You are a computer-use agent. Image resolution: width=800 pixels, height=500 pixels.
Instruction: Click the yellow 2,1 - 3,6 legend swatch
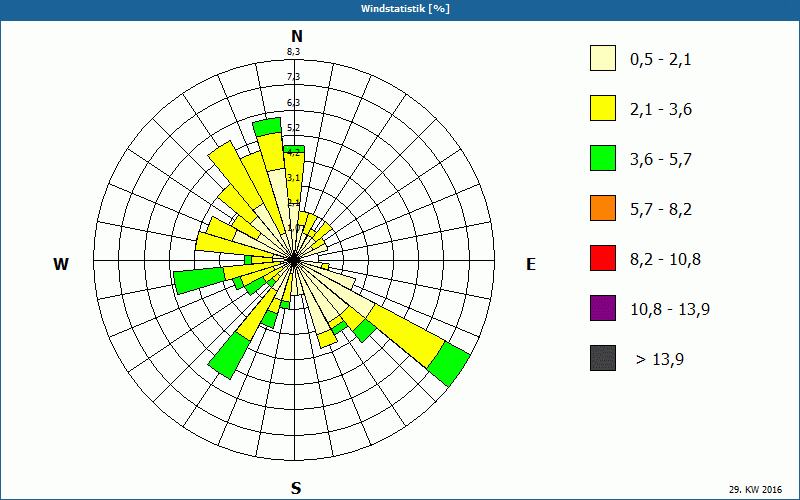[x=603, y=108]
